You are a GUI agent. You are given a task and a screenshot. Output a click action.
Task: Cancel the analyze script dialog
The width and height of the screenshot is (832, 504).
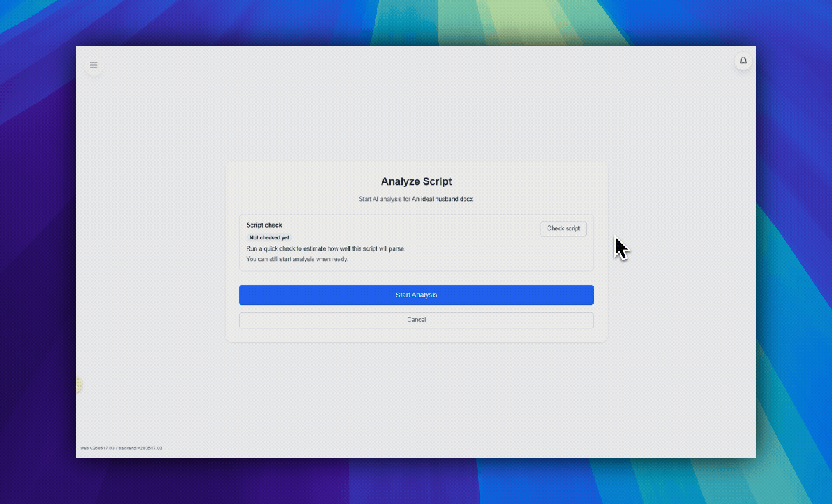[416, 320]
